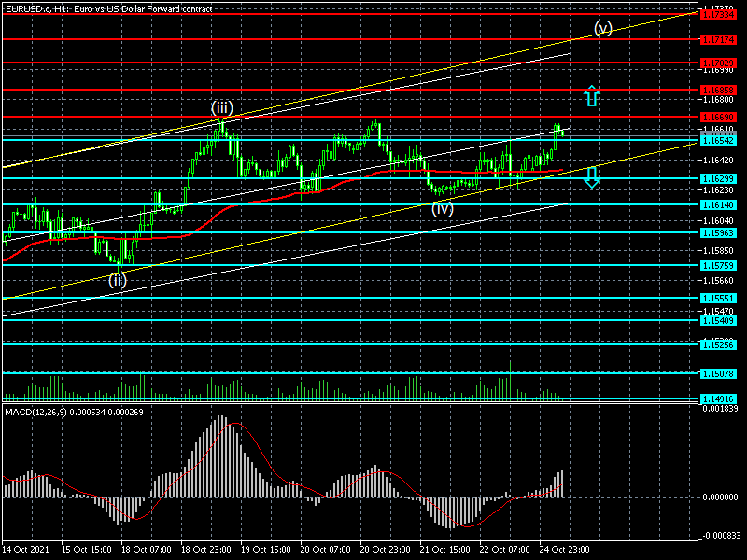
Task: Click the red 1.17174 price tag
Action: tap(719, 39)
